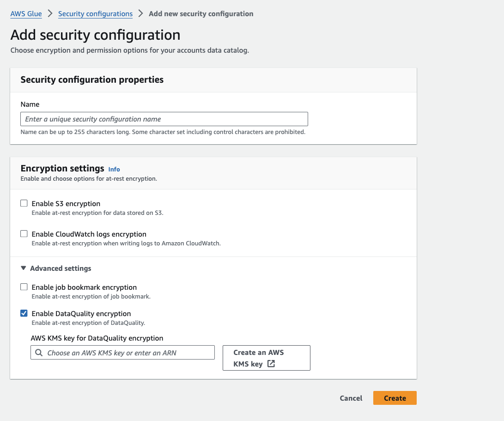Click the orange Create button
Viewport: 504px width, 421px height.
(395, 398)
